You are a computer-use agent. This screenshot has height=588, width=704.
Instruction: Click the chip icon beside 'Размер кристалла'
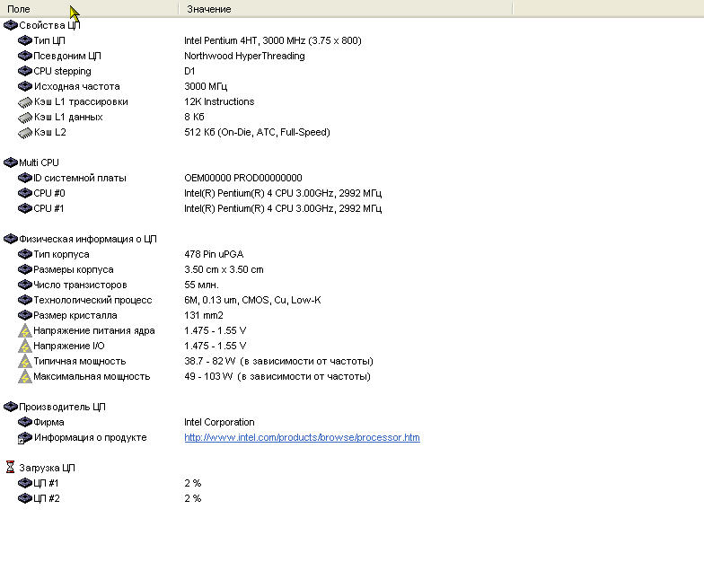point(25,315)
